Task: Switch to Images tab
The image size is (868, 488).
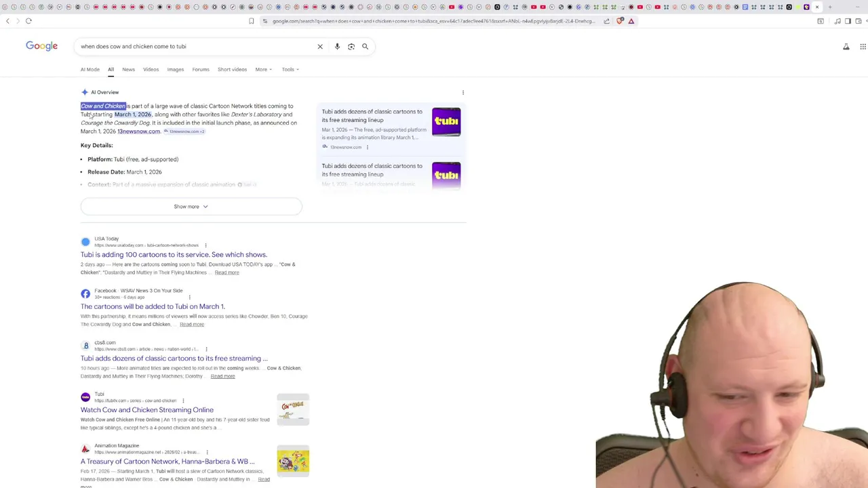Action: coord(175,69)
